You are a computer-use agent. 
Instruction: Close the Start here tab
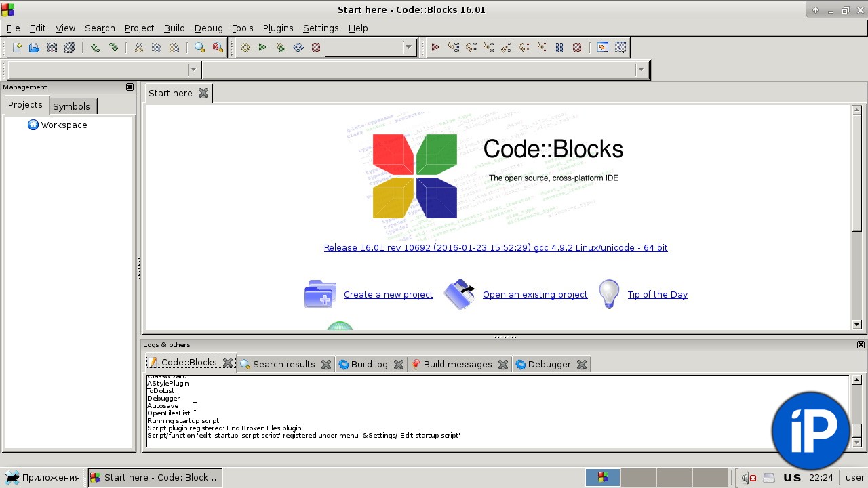tap(203, 93)
